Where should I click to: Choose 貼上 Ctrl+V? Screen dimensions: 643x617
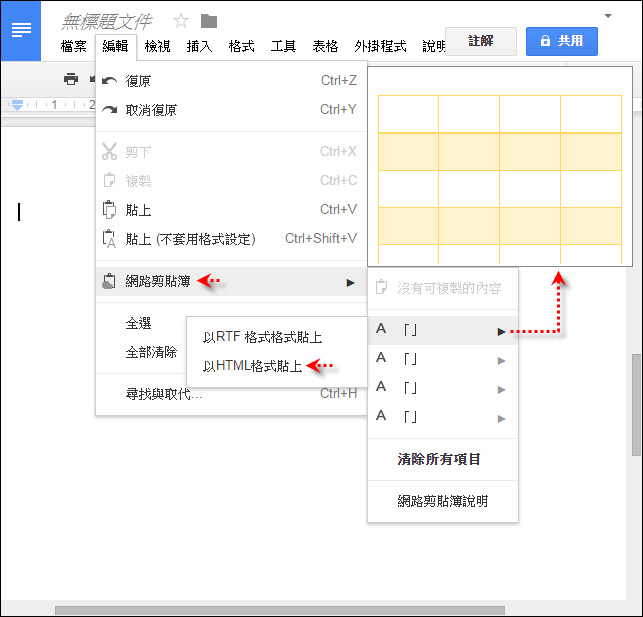click(231, 209)
